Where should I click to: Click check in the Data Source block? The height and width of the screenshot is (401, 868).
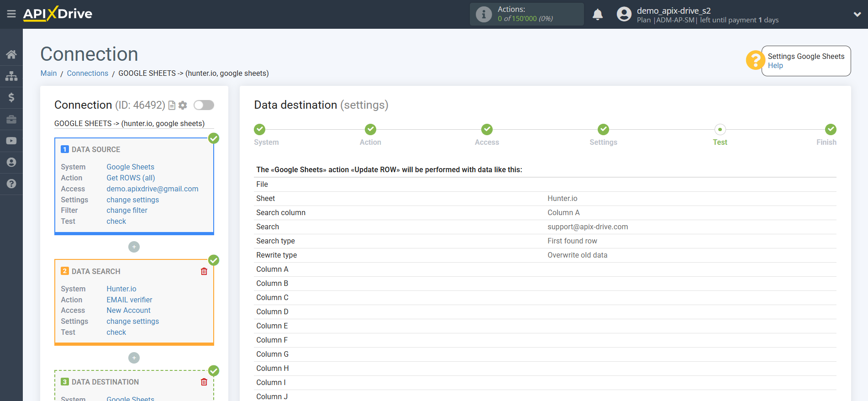pos(116,222)
